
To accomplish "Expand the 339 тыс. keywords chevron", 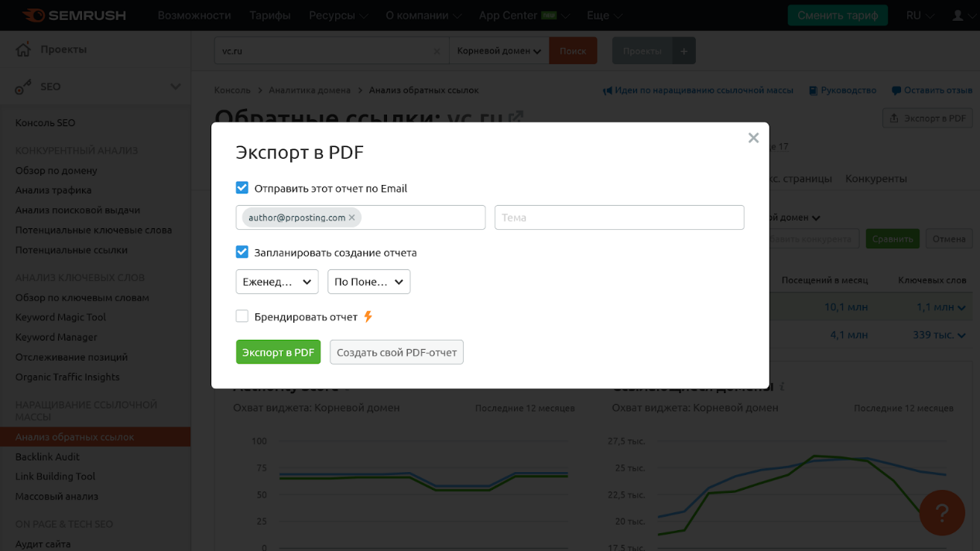I will [962, 336].
